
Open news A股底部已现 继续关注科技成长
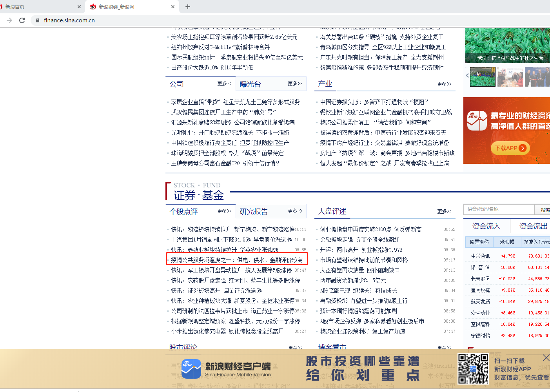pos(358,290)
